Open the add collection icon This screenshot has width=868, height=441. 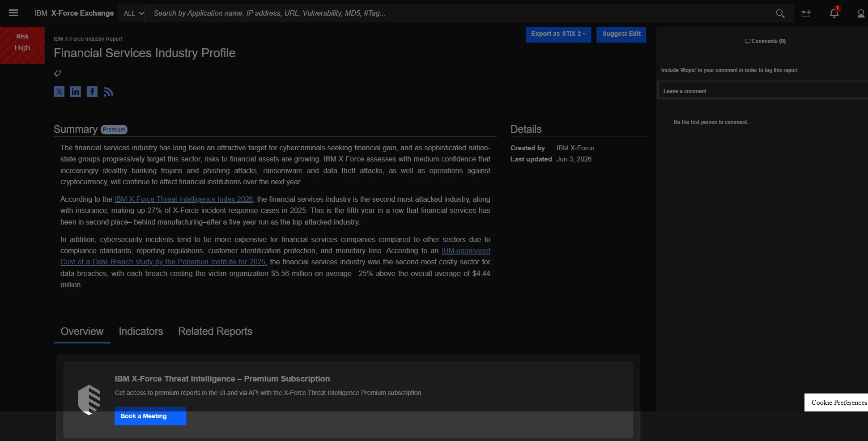tap(806, 13)
